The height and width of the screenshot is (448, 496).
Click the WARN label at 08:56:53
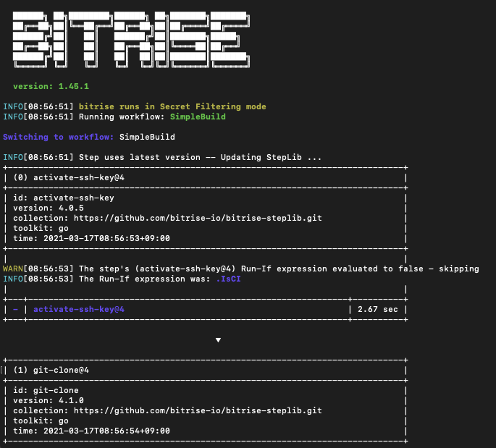click(12, 269)
